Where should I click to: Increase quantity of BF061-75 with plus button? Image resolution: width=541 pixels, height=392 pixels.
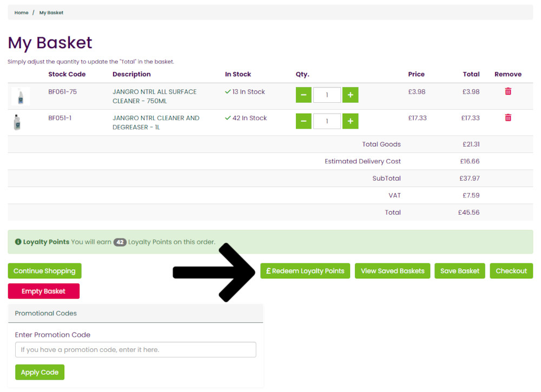click(x=350, y=95)
